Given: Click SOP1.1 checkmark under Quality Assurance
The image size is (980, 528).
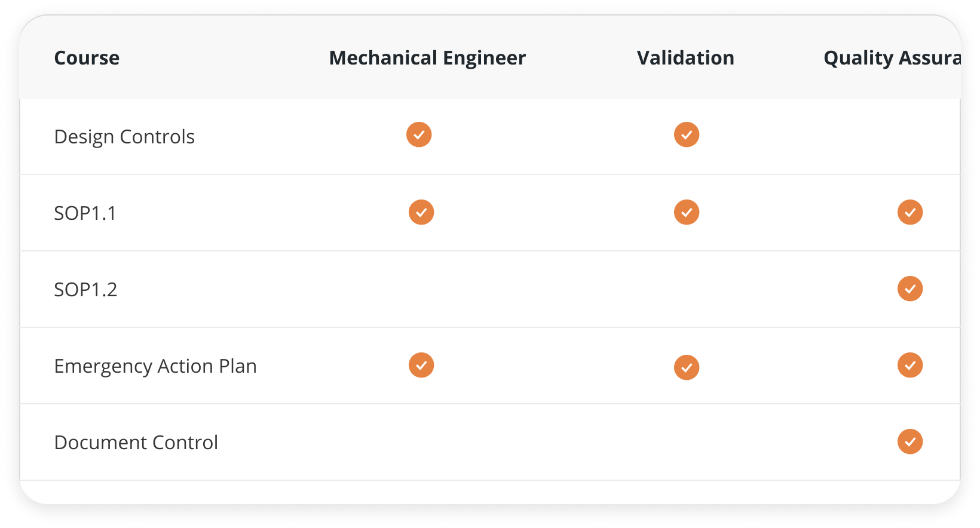Looking at the screenshot, I should 910,212.
